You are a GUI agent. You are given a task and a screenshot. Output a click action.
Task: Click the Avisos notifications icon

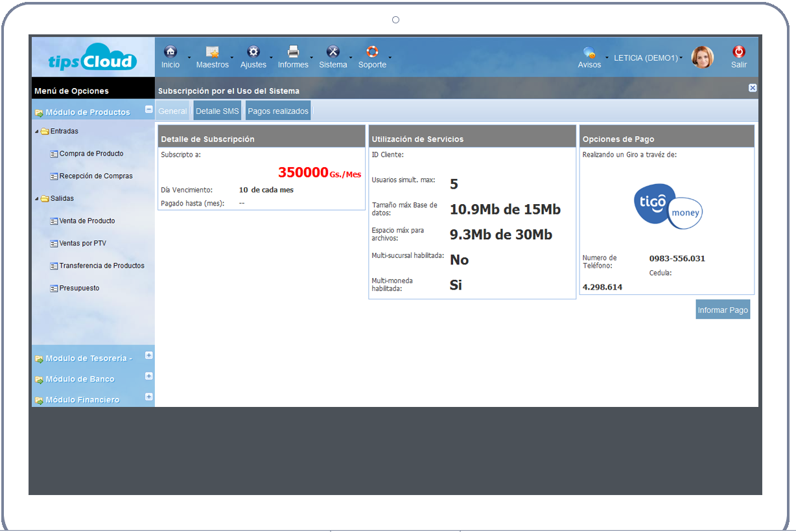(x=589, y=53)
